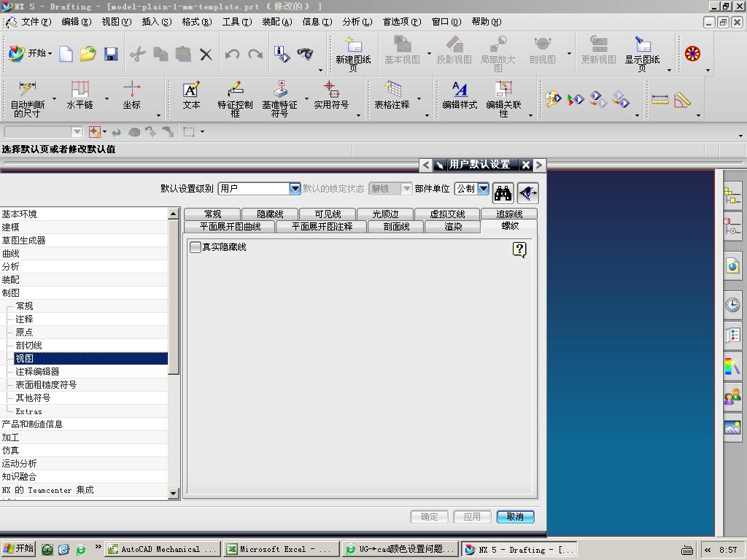Select 剖切线 in category tree
This screenshot has width=747, height=560.
[28, 345]
